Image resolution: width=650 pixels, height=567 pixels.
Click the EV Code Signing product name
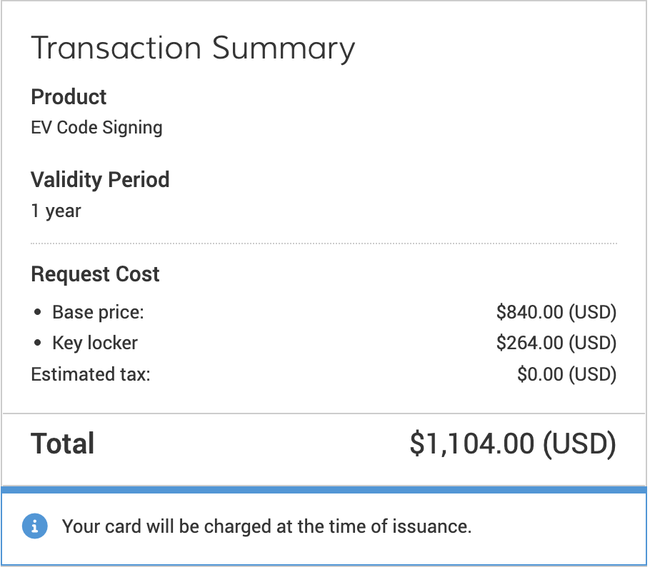(97, 128)
